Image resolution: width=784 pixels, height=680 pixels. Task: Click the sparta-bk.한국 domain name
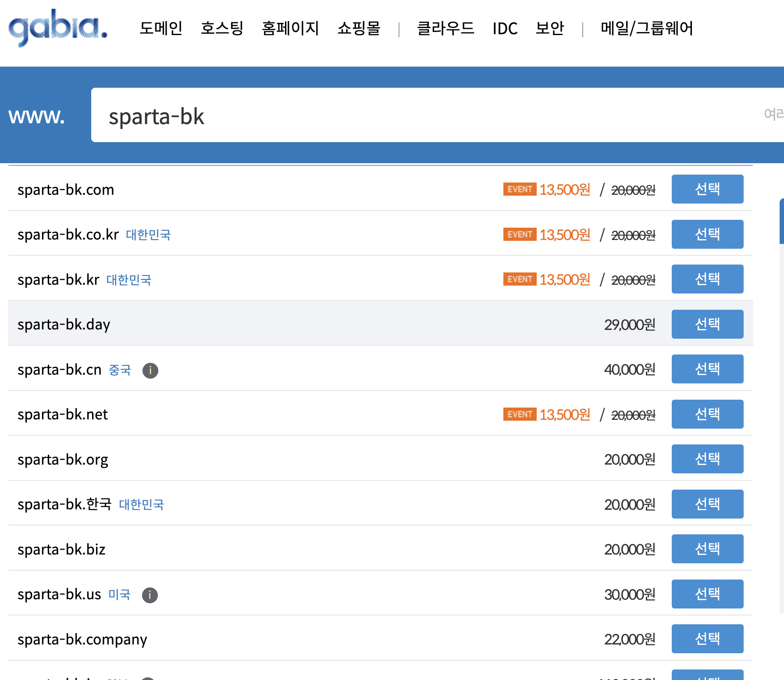click(64, 505)
